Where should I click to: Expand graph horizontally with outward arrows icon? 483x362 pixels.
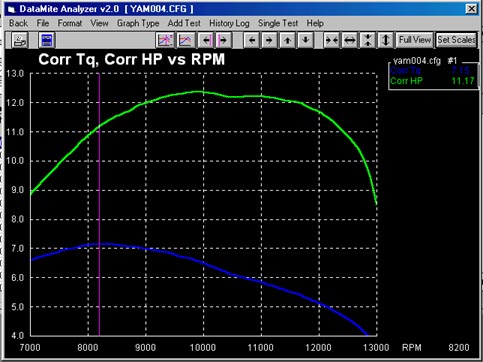click(350, 40)
